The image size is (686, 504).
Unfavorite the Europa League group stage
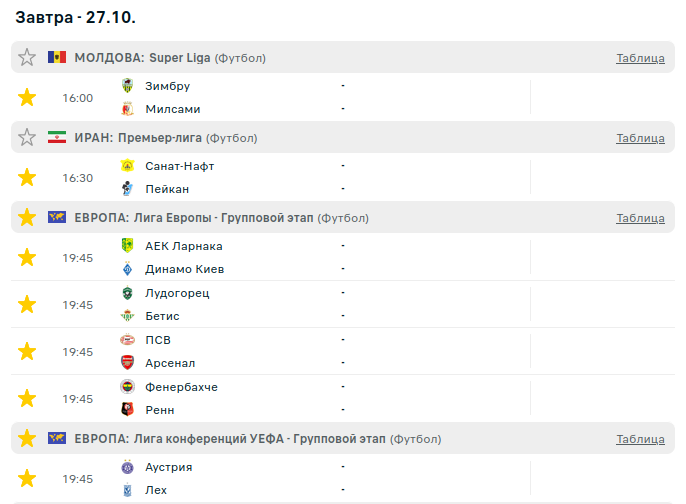click(x=27, y=218)
